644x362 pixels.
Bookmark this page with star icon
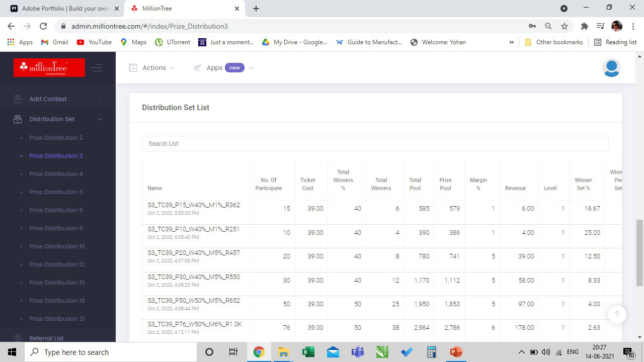pyautogui.click(x=565, y=26)
